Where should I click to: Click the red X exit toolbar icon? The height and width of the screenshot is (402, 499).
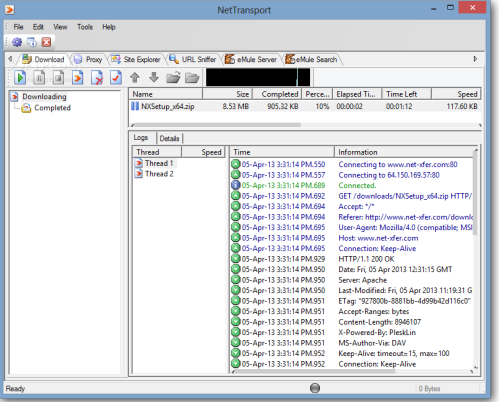point(46,42)
